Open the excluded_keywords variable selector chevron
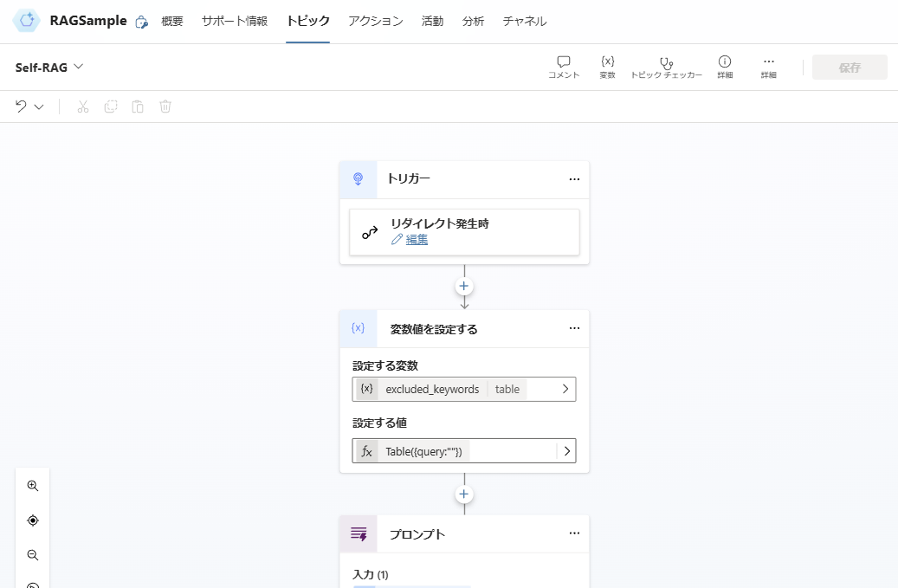 coord(566,389)
